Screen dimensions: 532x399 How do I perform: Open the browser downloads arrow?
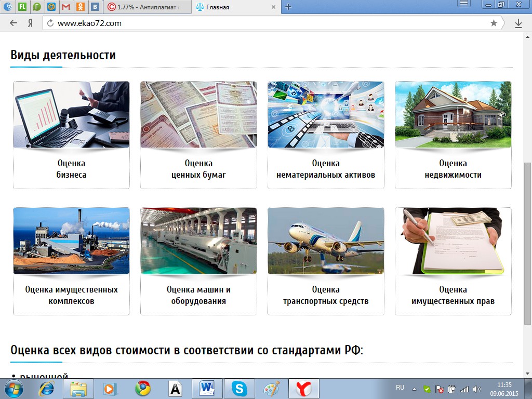coord(518,23)
